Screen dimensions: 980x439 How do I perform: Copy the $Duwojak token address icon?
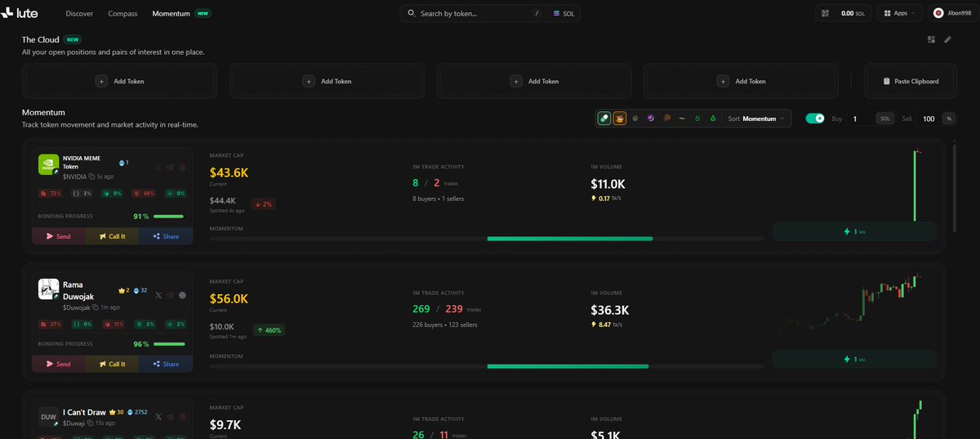click(96, 307)
